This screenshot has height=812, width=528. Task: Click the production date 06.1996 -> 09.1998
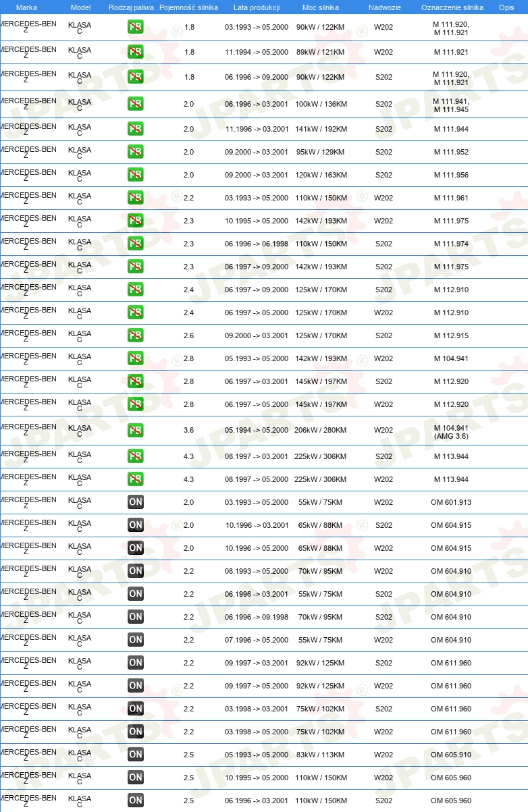(257, 617)
